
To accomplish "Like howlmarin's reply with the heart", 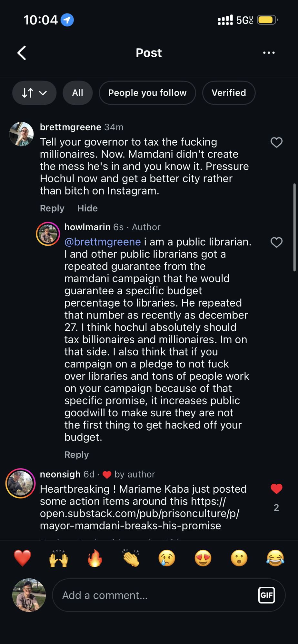I will coord(276,242).
